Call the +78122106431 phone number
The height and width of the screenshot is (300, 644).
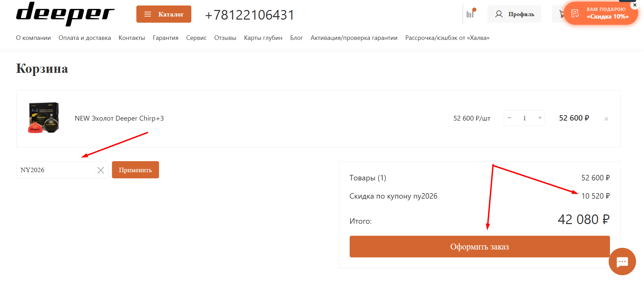249,15
